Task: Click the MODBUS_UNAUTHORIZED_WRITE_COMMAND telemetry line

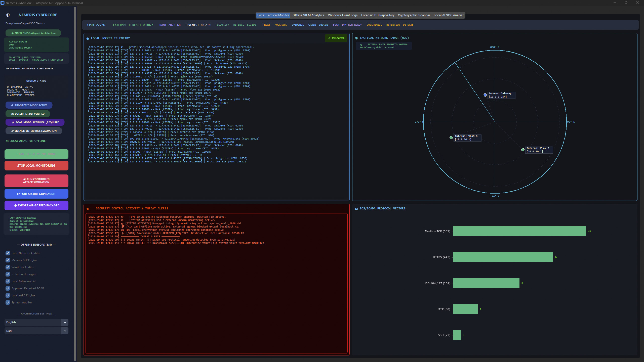Action: click(162, 142)
